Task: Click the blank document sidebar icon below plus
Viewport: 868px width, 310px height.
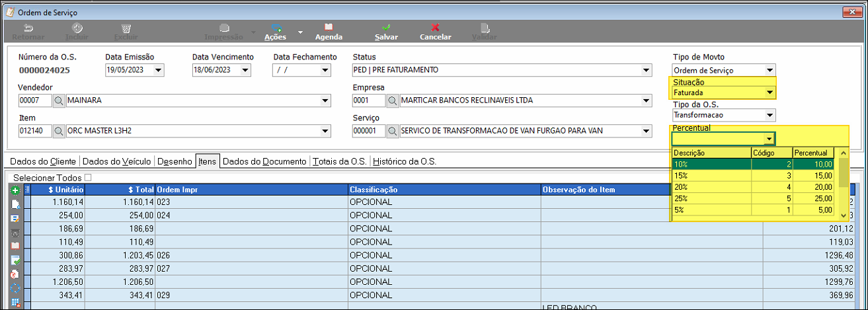Action: [17, 204]
